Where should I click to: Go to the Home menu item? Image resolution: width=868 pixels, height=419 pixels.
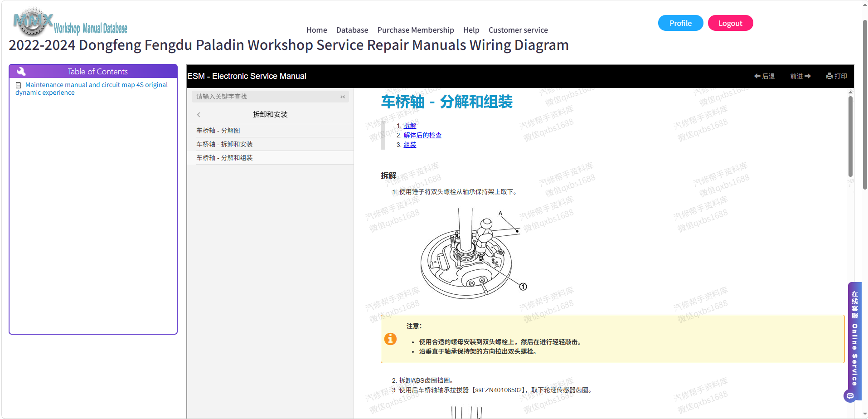point(316,30)
